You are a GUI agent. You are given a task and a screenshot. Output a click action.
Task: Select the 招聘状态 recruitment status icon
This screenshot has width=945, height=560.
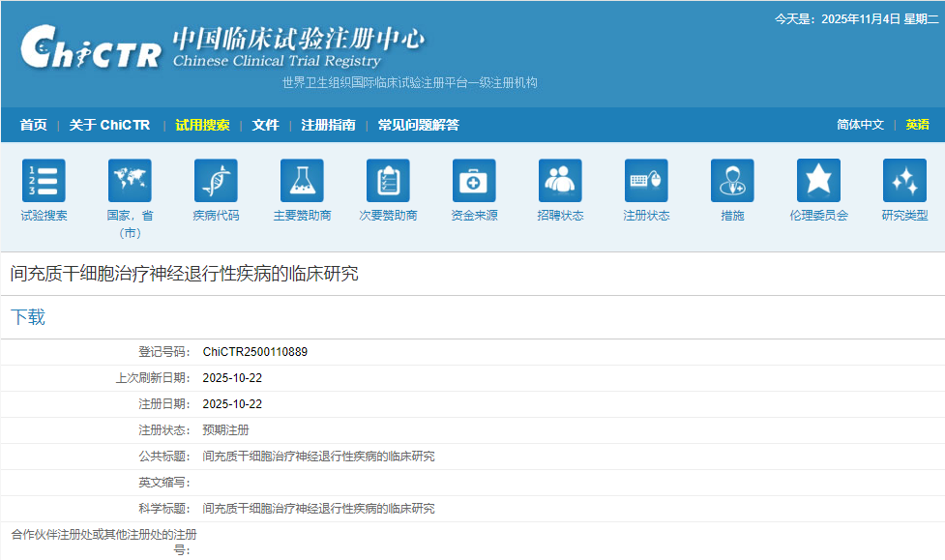[x=559, y=181]
